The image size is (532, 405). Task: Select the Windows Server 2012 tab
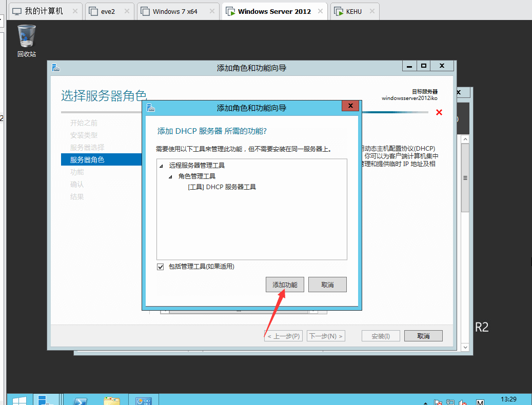[274, 11]
